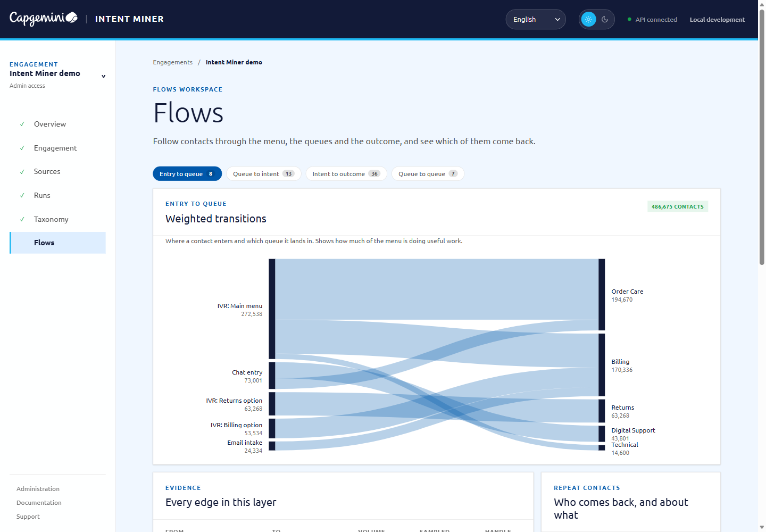Open the Administration link
Viewport: 766px width, 532px height.
coord(38,489)
